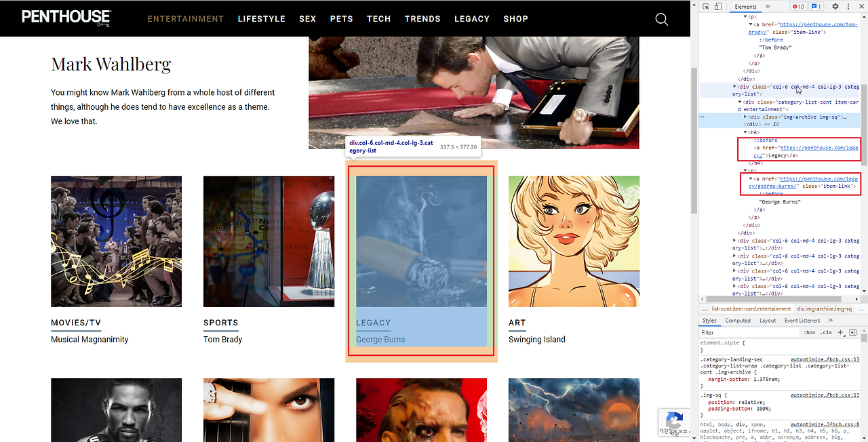The width and height of the screenshot is (868, 442).
Task: Open the Tom Brady article link
Action: [x=223, y=340]
